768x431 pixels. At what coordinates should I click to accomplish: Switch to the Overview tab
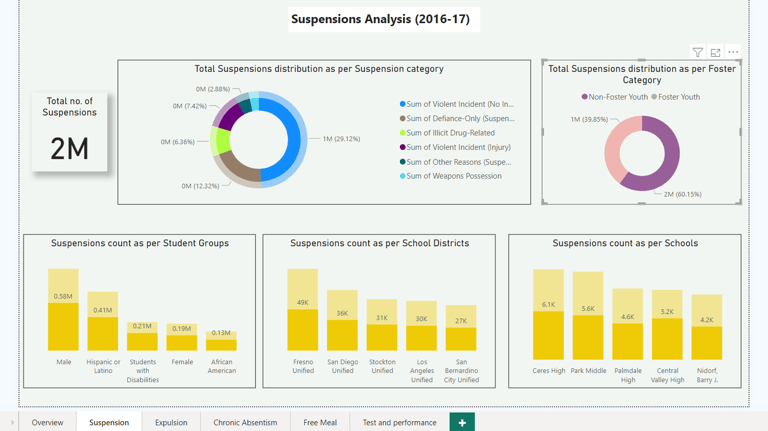48,422
